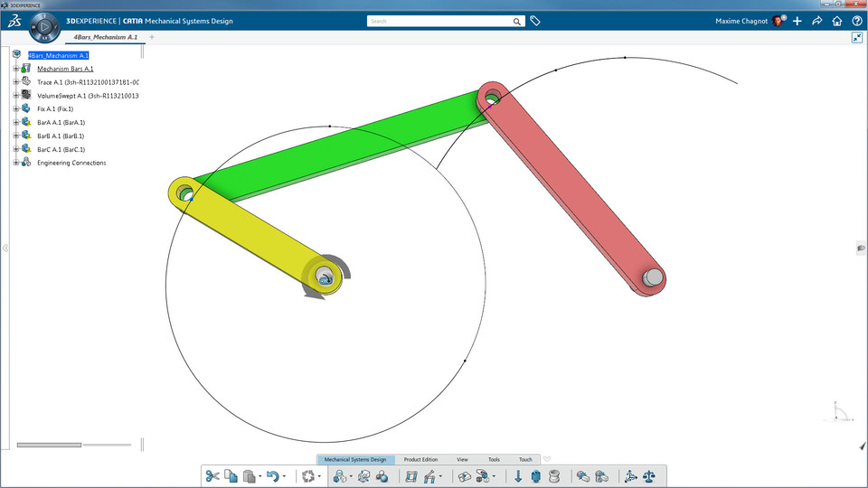This screenshot has height=488, width=868.
Task: Switch to Mechanical Systems Design tab
Action: 355,459
